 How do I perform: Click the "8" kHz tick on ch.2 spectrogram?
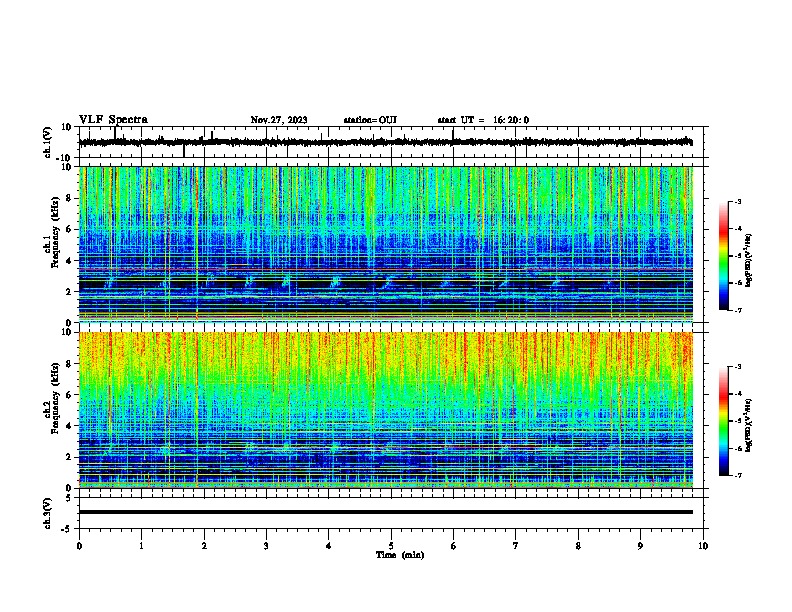pos(70,364)
